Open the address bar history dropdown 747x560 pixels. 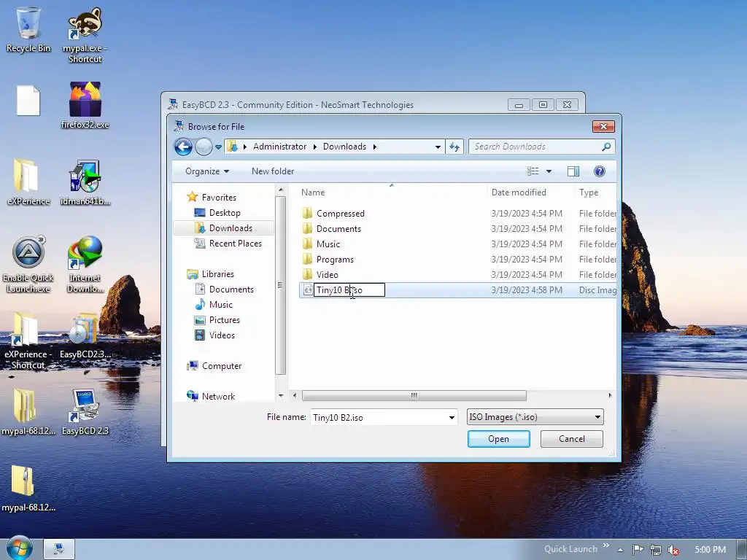coord(438,147)
